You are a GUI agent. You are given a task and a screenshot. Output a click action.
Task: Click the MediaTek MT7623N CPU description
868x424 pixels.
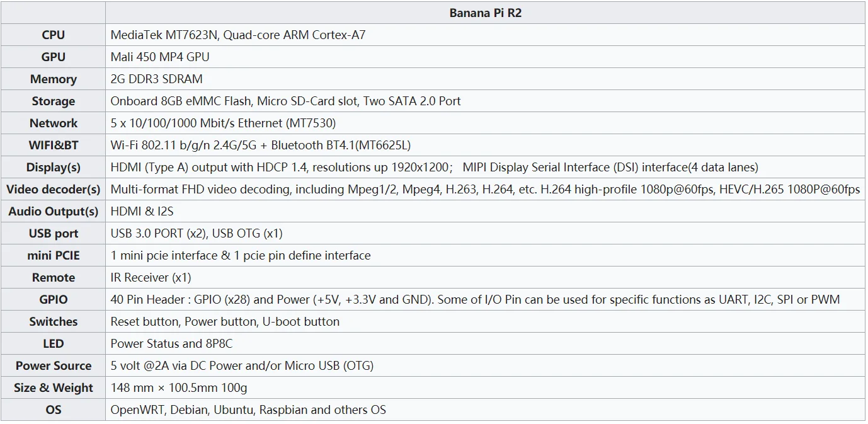[237, 35]
